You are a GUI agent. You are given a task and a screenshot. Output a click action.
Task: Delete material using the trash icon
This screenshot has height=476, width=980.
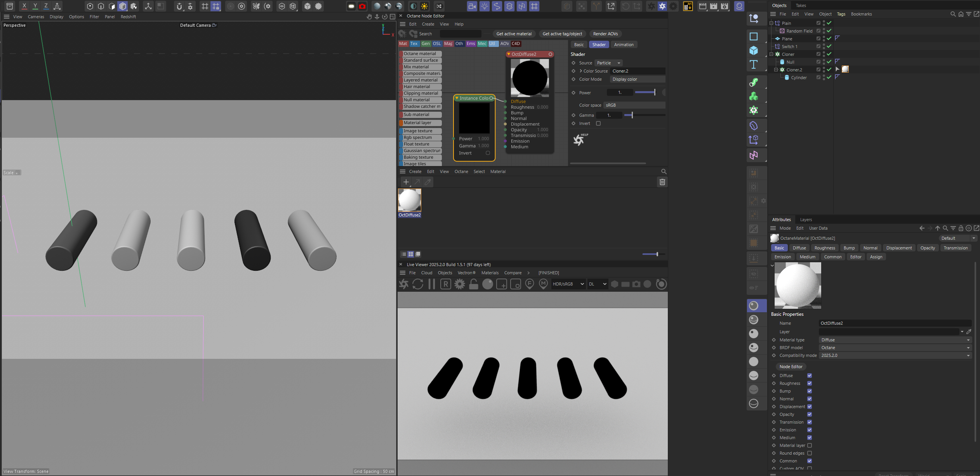click(x=662, y=182)
